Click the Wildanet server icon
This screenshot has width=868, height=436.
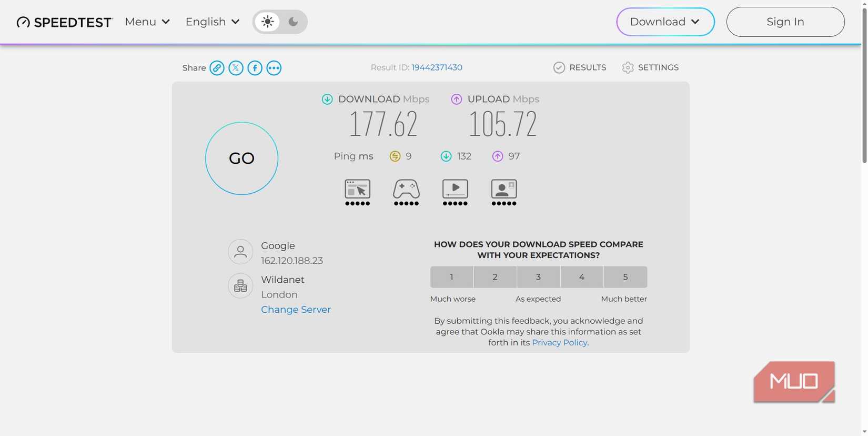[x=240, y=285]
